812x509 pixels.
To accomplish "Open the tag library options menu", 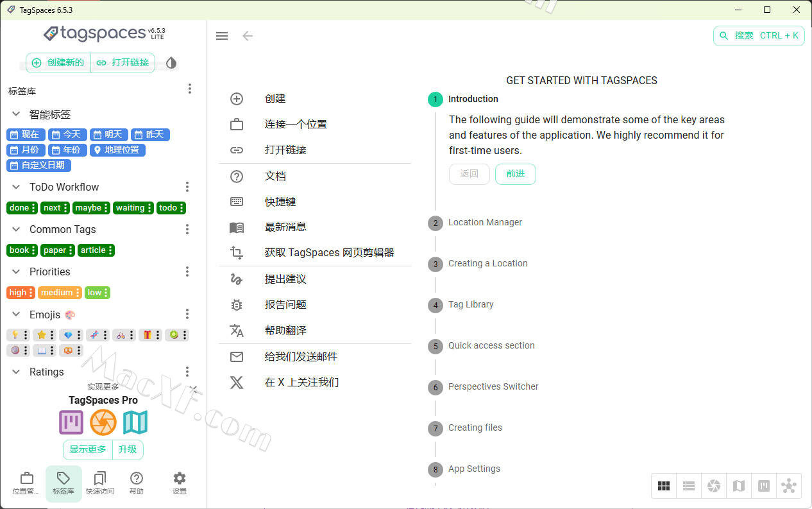I will coord(189,89).
